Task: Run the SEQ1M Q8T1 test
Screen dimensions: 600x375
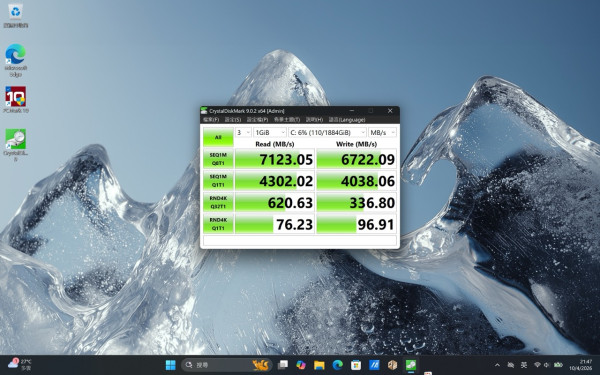Action: click(x=218, y=159)
